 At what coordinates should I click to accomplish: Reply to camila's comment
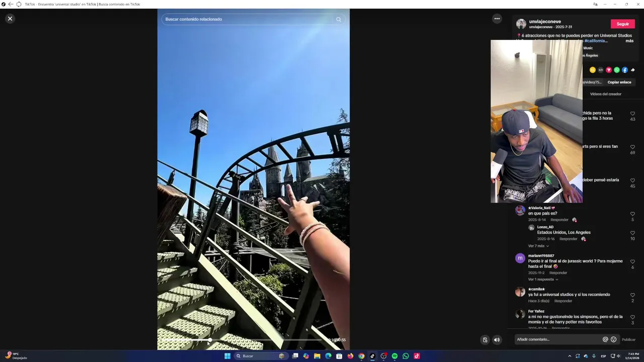(563, 301)
